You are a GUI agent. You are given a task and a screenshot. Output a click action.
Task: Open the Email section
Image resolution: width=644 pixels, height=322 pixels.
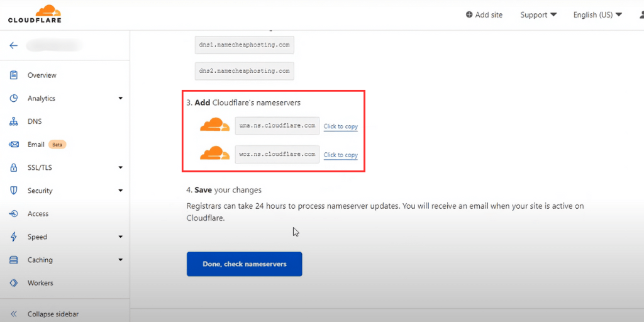[x=36, y=145]
